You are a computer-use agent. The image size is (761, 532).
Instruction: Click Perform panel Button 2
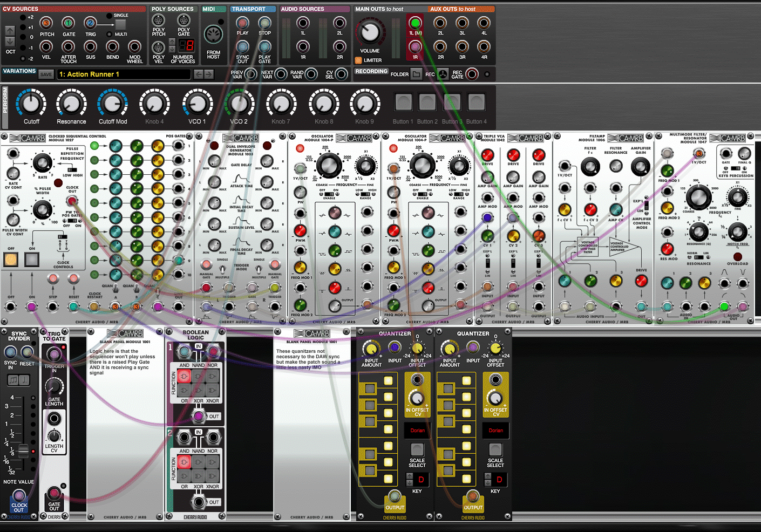point(427,102)
